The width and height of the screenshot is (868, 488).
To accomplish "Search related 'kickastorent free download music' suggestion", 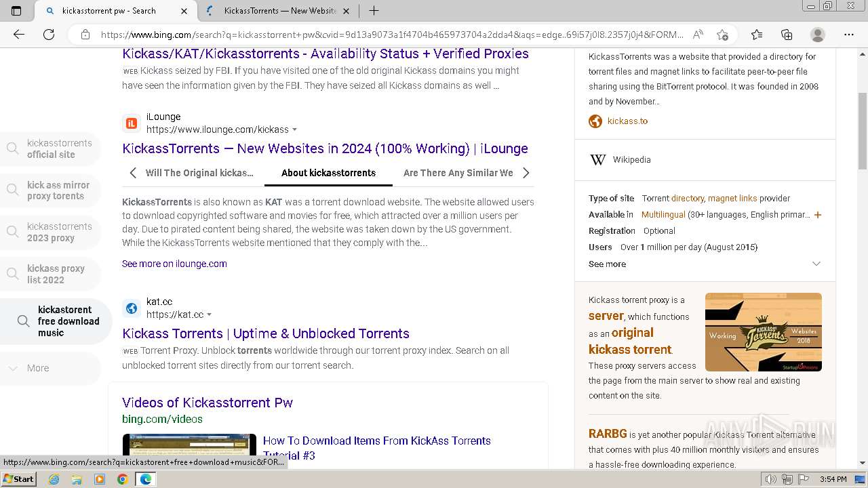I will 56,321.
